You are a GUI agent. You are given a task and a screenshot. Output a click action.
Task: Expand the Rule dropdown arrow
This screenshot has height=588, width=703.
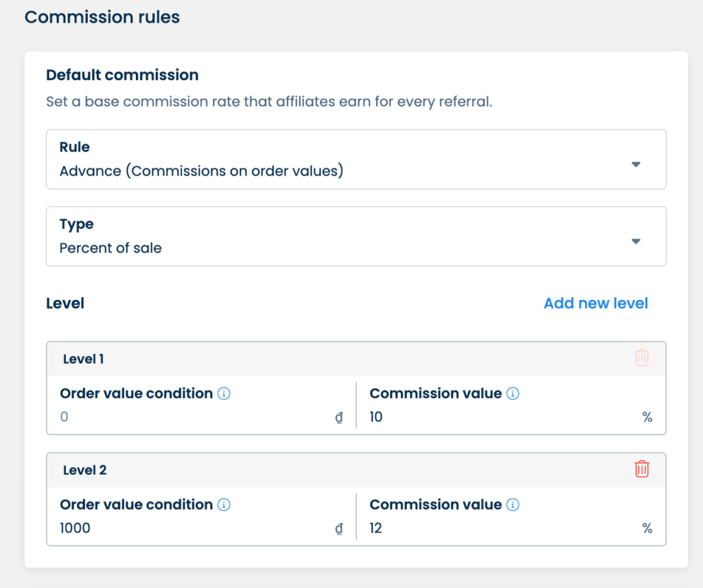636,165
